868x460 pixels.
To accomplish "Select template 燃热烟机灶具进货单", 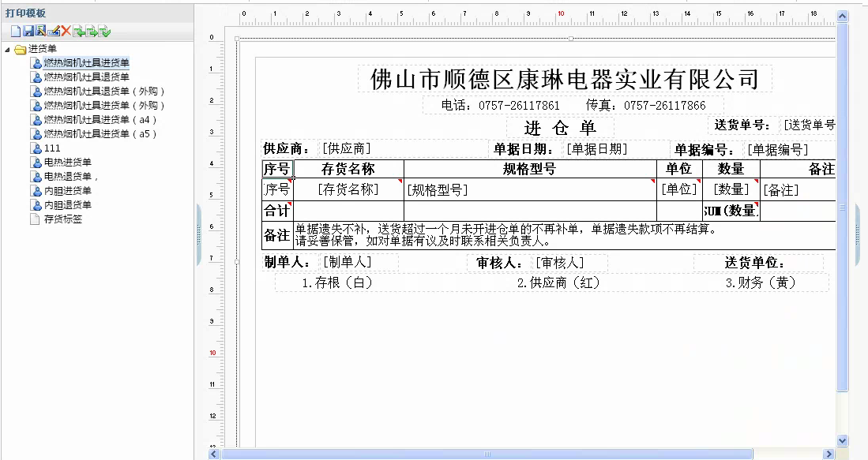I will pos(86,63).
